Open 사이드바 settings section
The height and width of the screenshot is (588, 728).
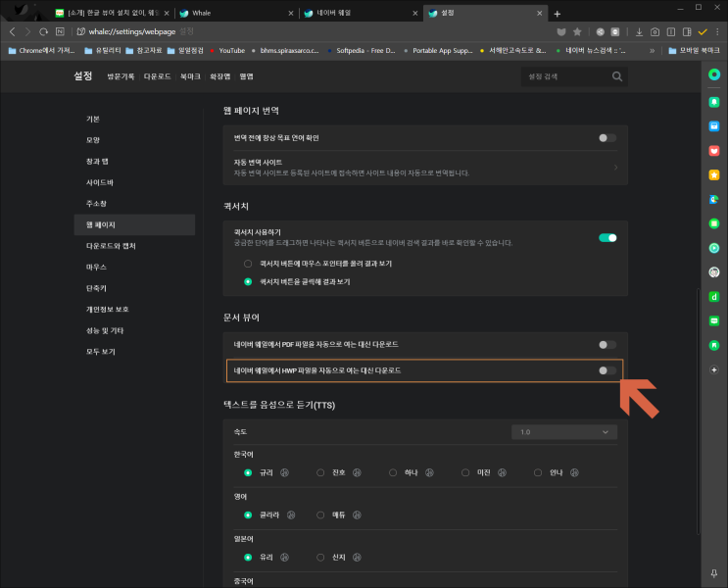click(99, 182)
